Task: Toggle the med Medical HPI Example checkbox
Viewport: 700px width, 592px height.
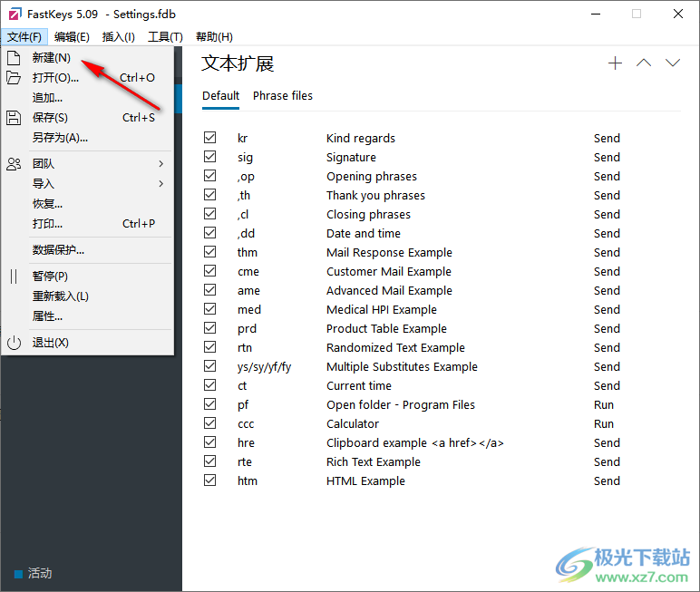Action: click(x=209, y=309)
